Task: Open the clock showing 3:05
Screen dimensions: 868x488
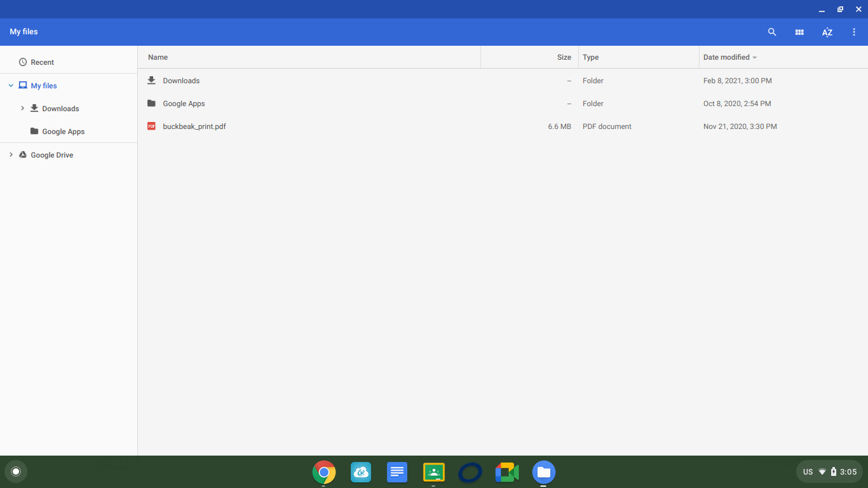Action: coord(848,472)
